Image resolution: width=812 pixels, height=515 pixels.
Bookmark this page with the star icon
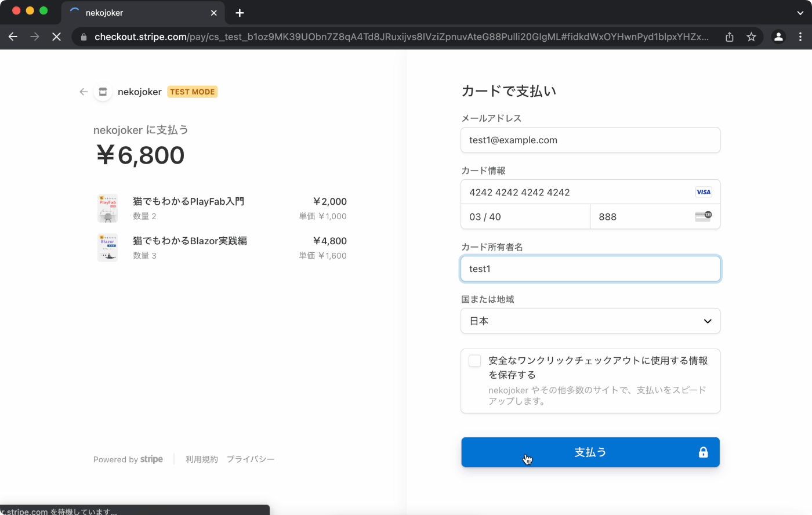tap(751, 37)
